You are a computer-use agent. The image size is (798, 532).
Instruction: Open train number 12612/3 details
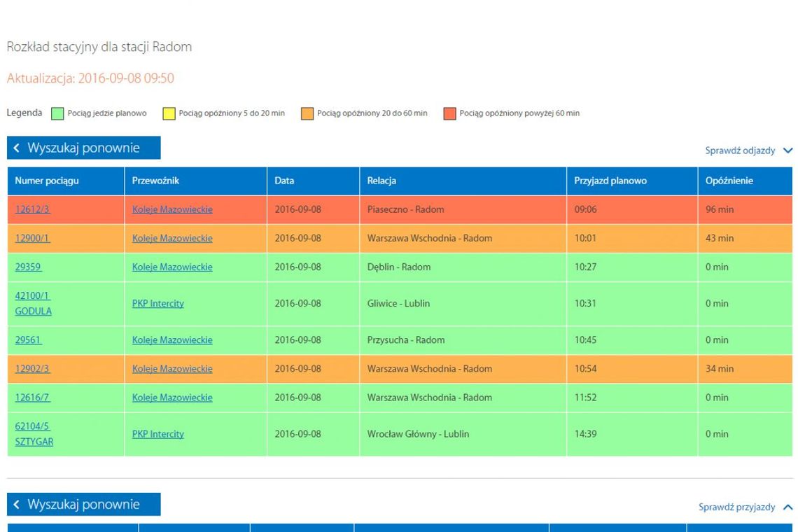pos(32,209)
